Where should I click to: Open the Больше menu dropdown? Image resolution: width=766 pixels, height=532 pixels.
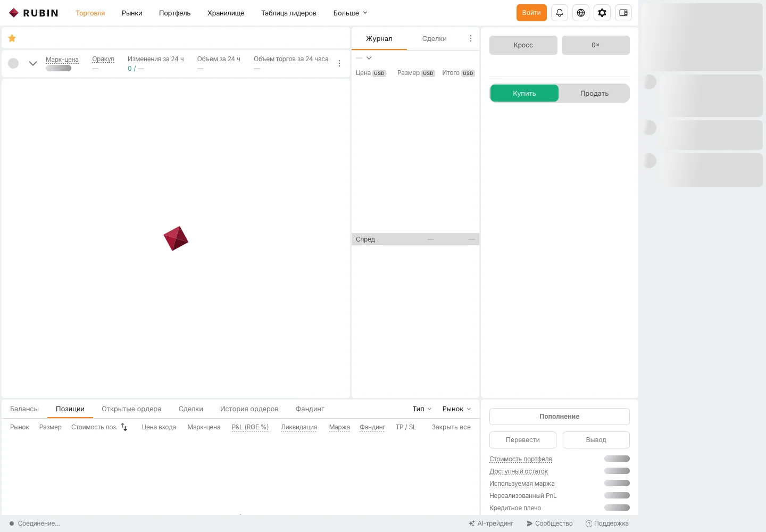351,13
